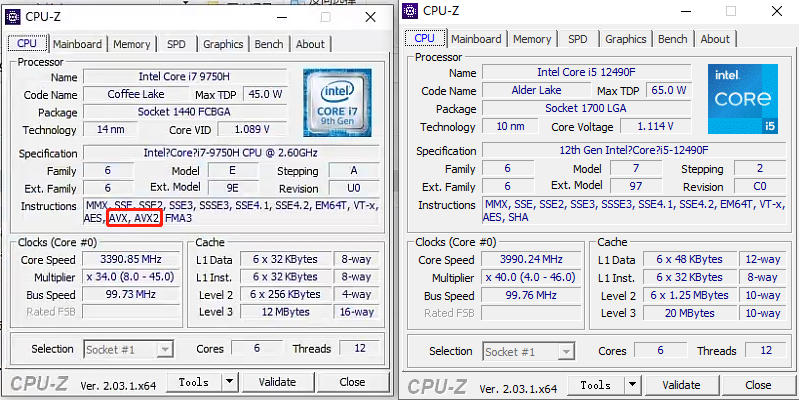Click Coffee Lake code name value

[136, 94]
